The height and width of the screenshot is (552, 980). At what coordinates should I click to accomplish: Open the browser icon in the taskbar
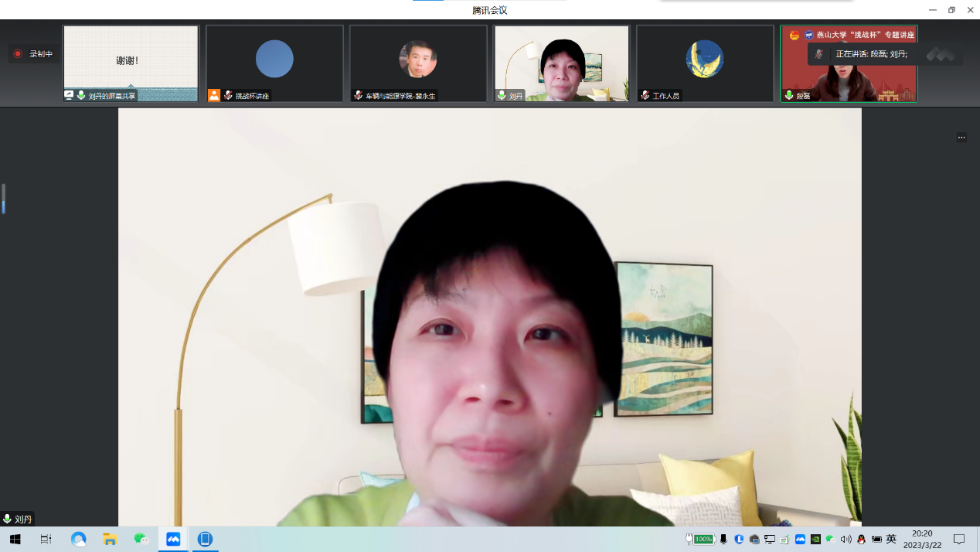[x=78, y=539]
